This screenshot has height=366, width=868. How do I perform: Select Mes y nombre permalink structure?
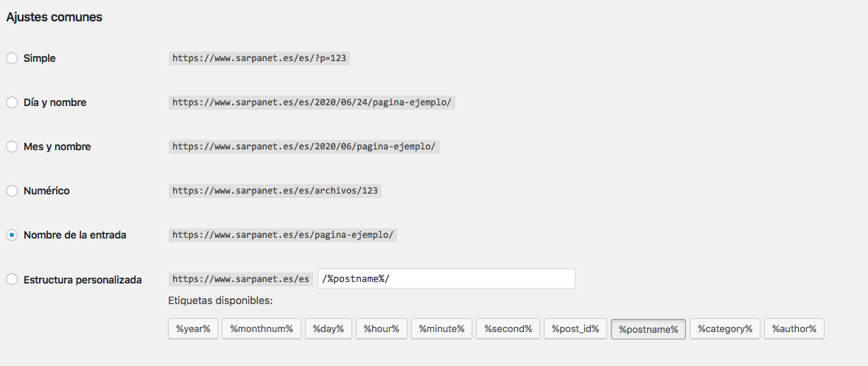[12, 147]
